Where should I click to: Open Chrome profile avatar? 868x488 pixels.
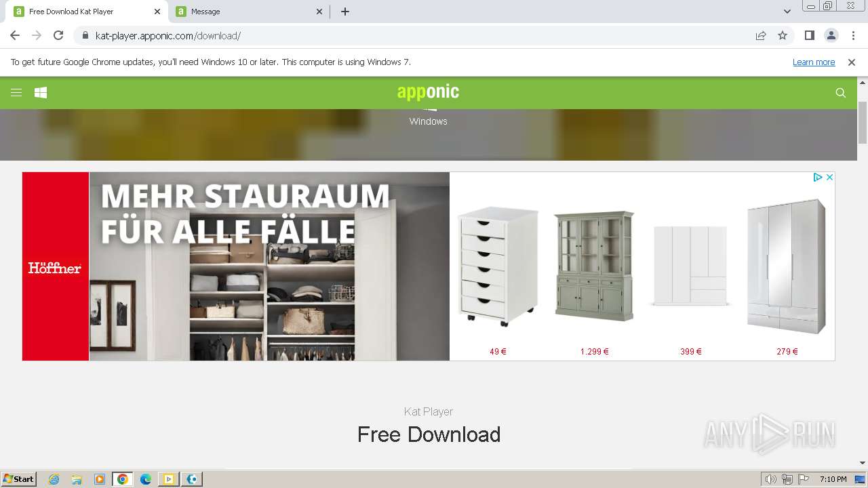click(x=831, y=36)
